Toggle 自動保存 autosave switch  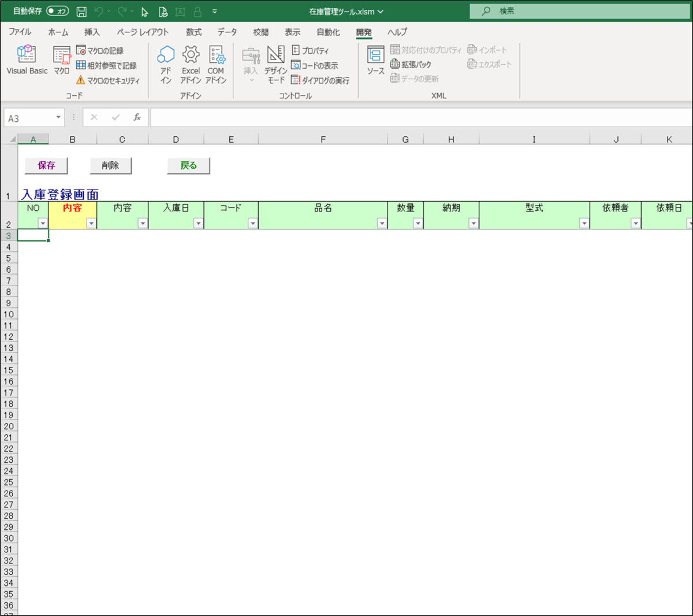tap(57, 11)
